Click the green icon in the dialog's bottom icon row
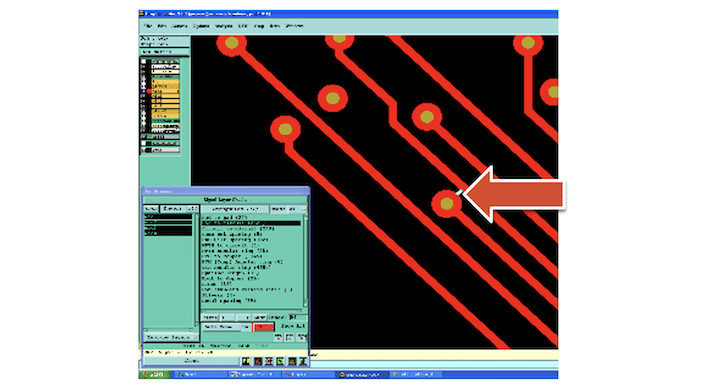 click(280, 361)
